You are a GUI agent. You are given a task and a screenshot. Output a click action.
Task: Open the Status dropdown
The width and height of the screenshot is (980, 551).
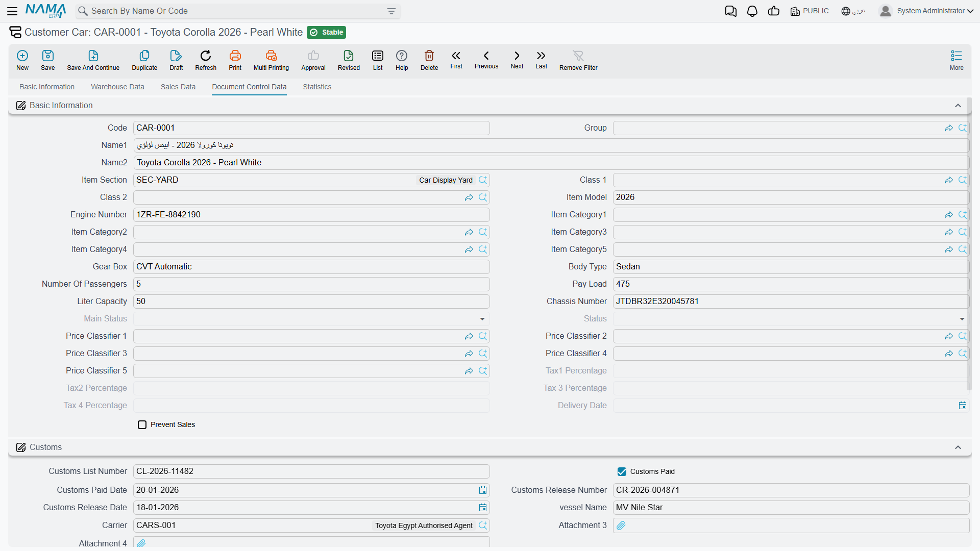point(962,319)
